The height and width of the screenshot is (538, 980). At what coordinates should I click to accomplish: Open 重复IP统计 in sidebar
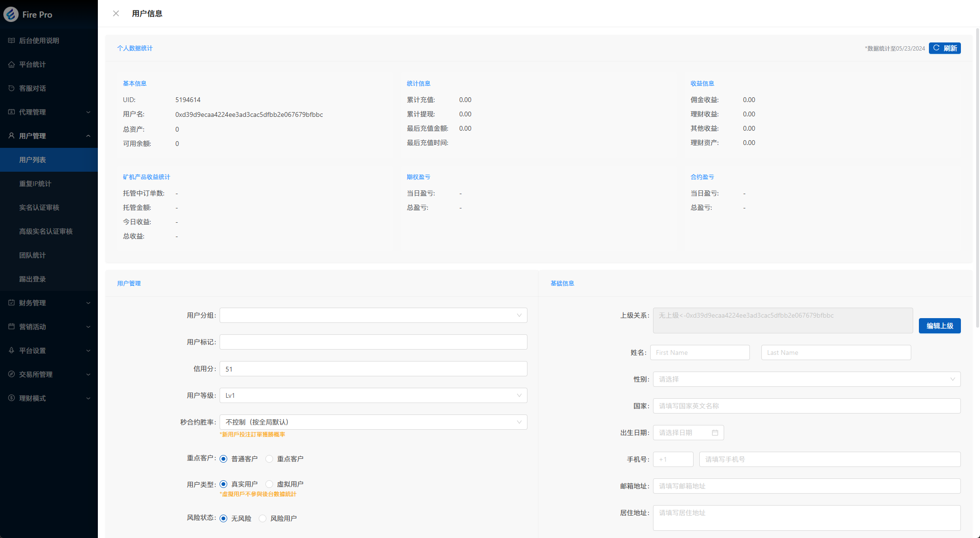(35, 184)
